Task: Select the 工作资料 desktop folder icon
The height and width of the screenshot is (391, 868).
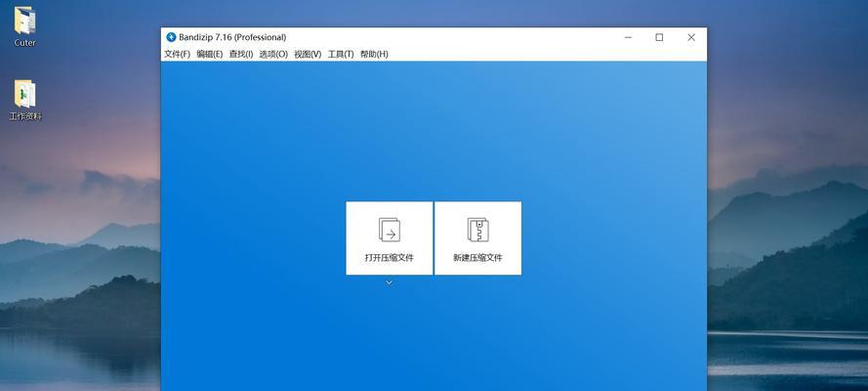Action: pyautogui.click(x=25, y=101)
